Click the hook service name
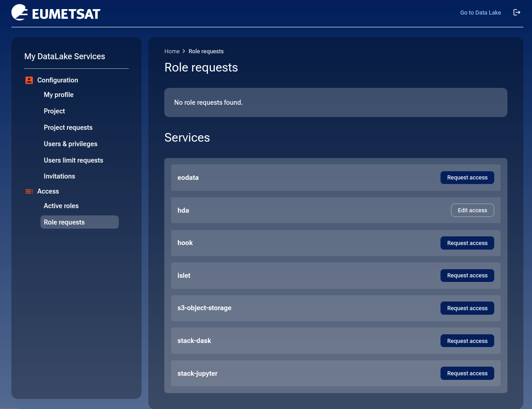Image resolution: width=532 pixels, height=409 pixels. tap(185, 243)
